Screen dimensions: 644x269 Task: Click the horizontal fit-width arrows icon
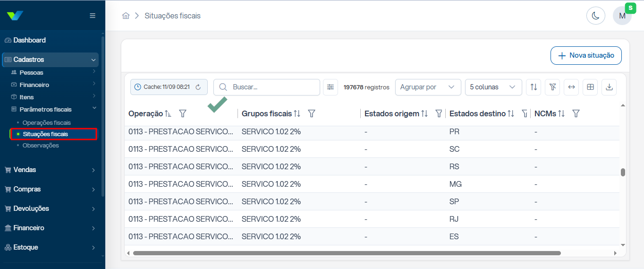point(571,87)
